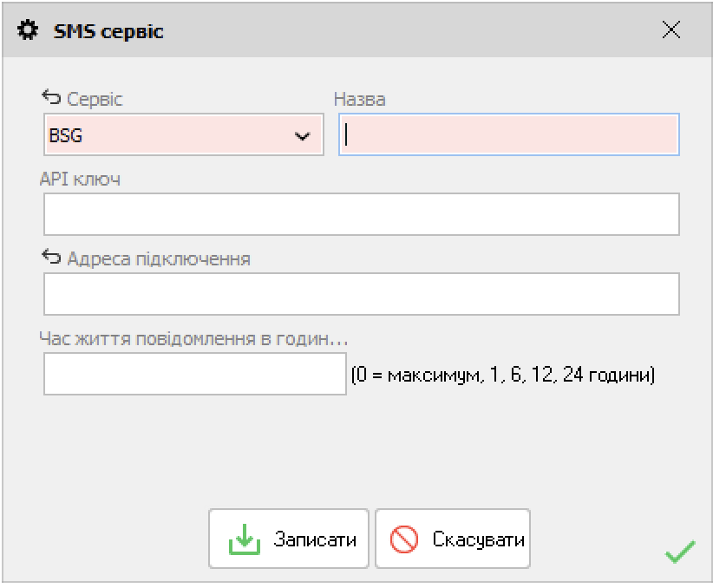Click the chevron arrow on the BSG selector
The height and width of the screenshot is (588, 713).
pos(303,134)
